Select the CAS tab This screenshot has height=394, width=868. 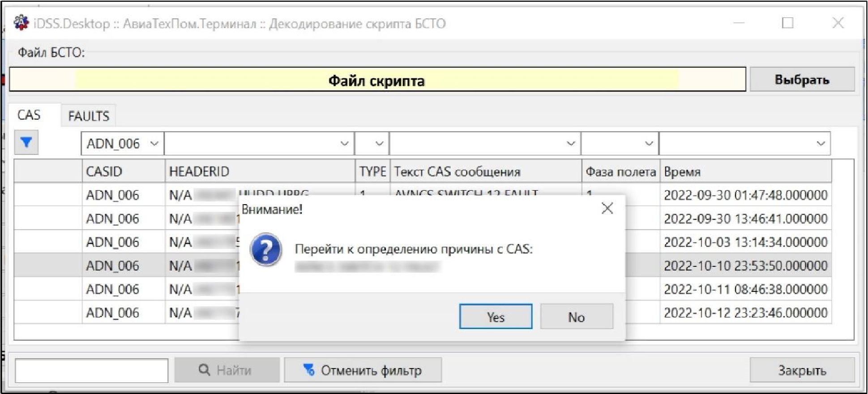click(x=29, y=115)
